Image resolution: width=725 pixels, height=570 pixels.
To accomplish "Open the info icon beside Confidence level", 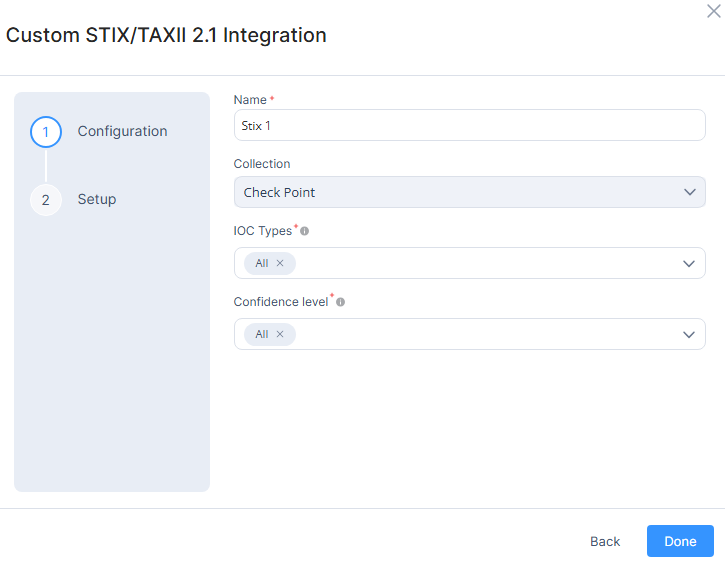I will click(x=341, y=302).
